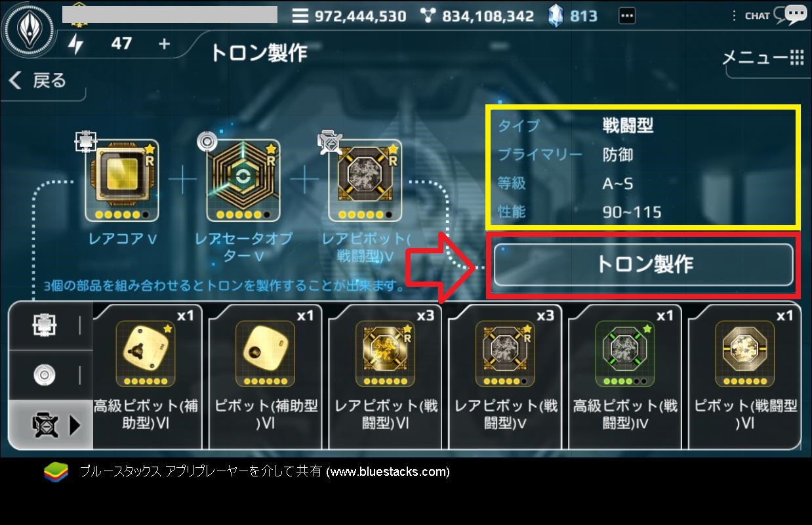The height and width of the screenshot is (525, 812).
Task: Pick the ピボット(戦闘型)VI item
Action: tap(744, 375)
